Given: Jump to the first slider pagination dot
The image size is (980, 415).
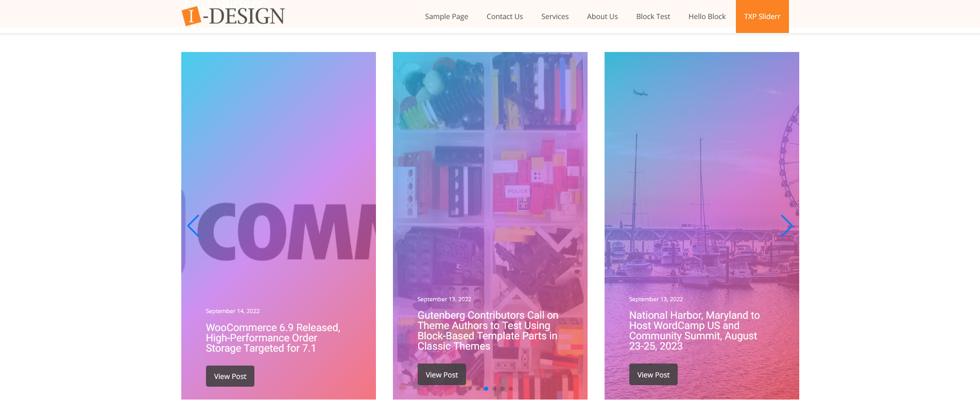Looking at the screenshot, I should 470,389.
